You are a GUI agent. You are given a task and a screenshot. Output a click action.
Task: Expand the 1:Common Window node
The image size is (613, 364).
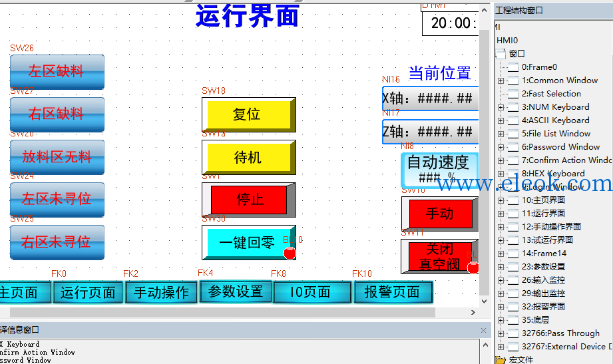(x=501, y=81)
